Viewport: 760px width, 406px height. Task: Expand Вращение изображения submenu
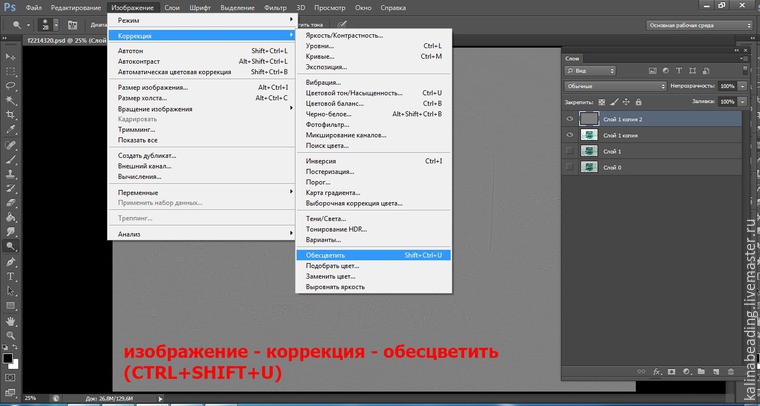pos(201,109)
